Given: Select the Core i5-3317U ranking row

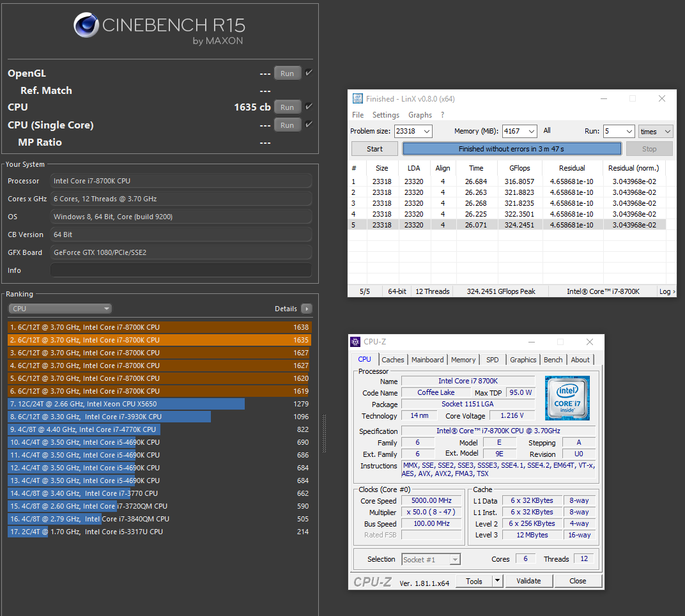Looking at the screenshot, I should 159,532.
